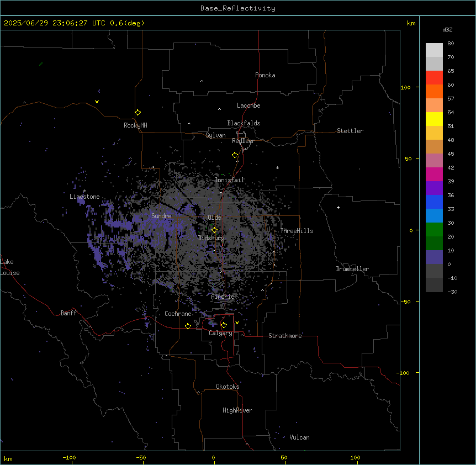
Task: Select the dBZ legend heading
Action: (x=447, y=29)
